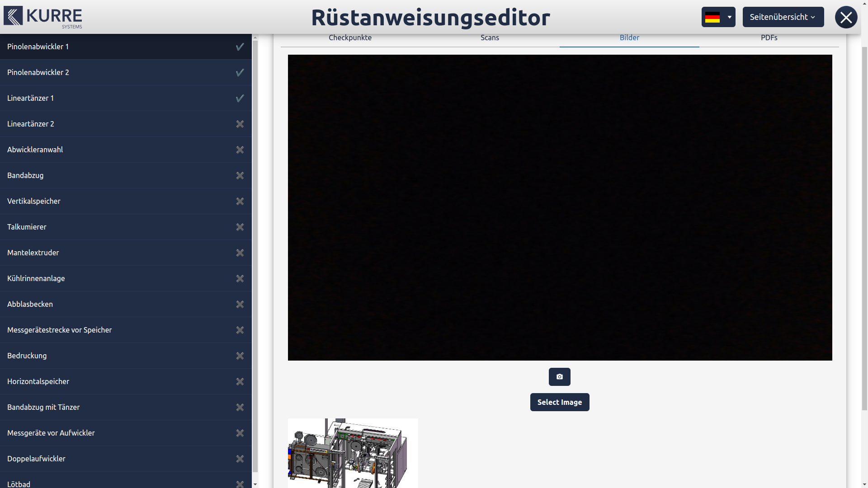868x488 pixels.
Task: Toggle the X status of Lineartänzer 2
Action: coord(240,124)
